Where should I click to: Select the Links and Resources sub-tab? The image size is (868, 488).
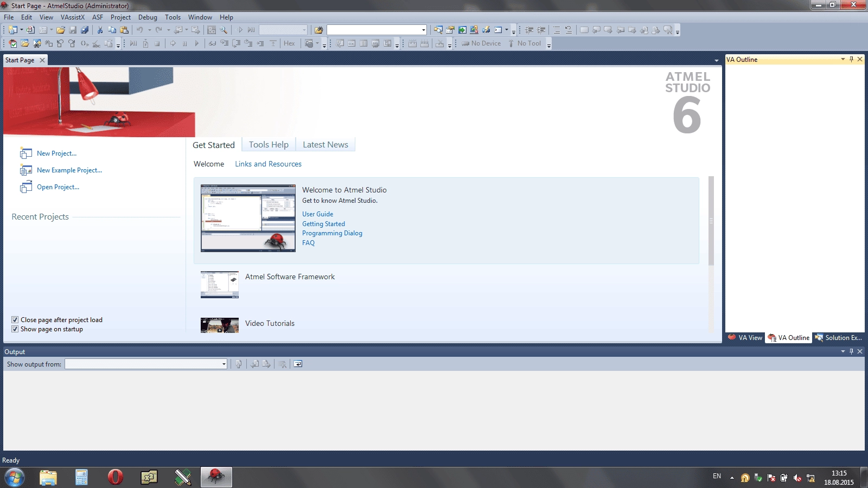(268, 164)
